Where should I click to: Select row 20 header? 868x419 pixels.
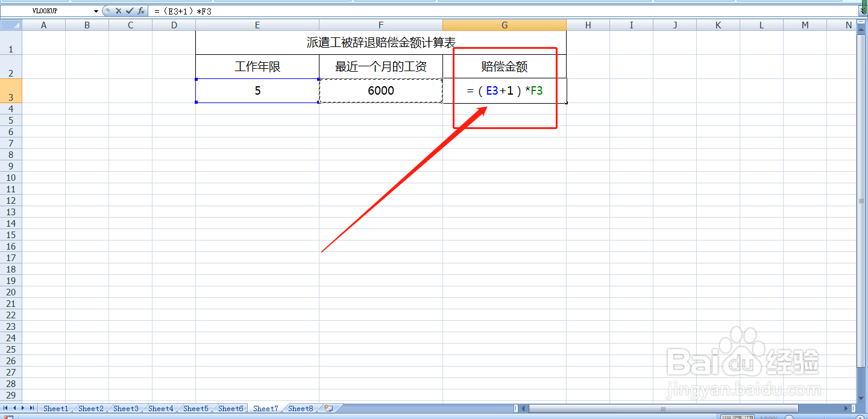pos(11,292)
